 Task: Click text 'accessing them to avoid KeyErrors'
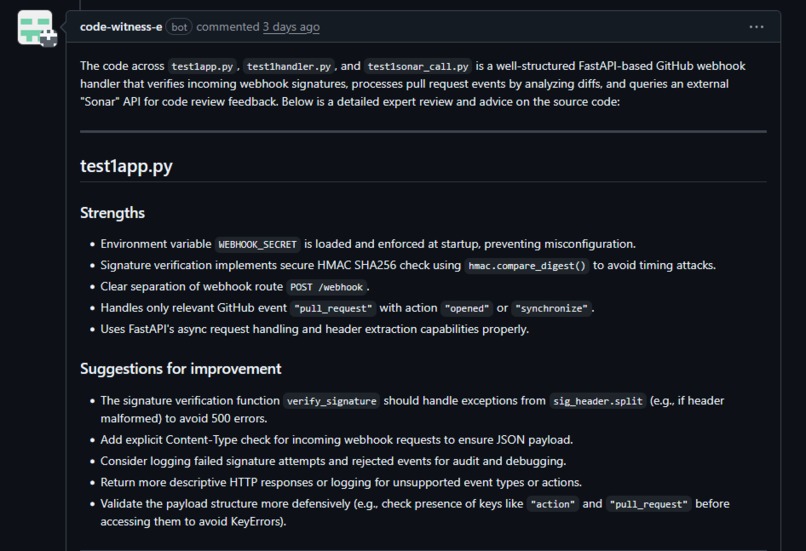pos(193,522)
